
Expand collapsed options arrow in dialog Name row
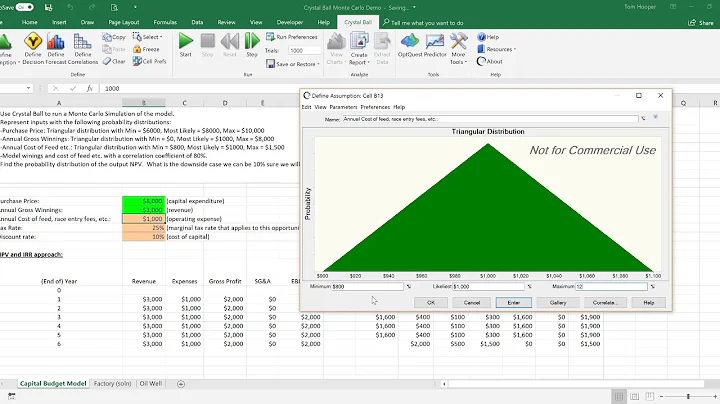coord(656,118)
